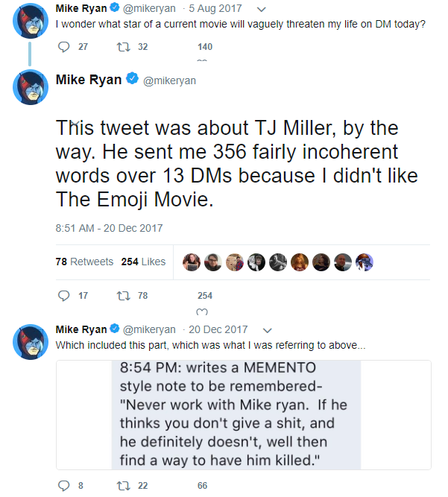Click verified badge beside large Mike Ryan name

(132, 78)
